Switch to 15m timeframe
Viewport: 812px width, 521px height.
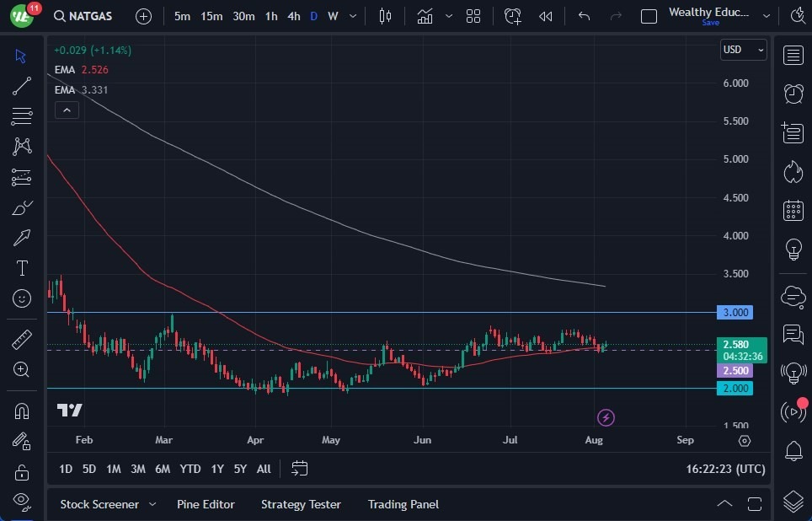211,16
